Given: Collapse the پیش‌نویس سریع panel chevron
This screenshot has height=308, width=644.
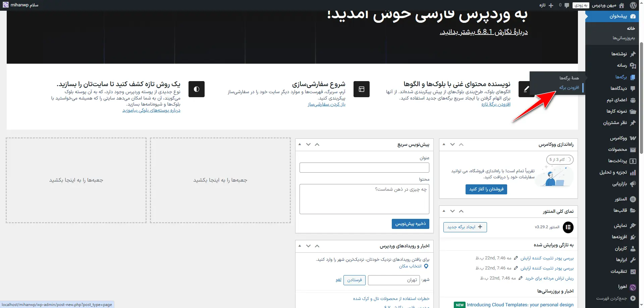Looking at the screenshot, I should (x=317, y=144).
